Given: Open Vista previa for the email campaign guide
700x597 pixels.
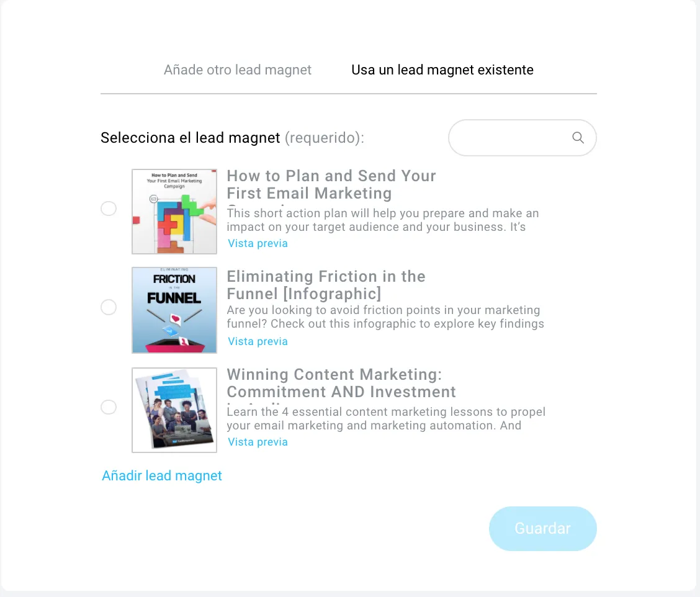Looking at the screenshot, I should pos(258,243).
